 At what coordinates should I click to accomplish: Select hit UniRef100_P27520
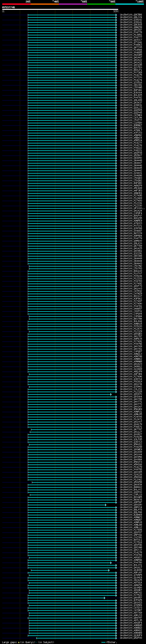click(x=131, y=595)
